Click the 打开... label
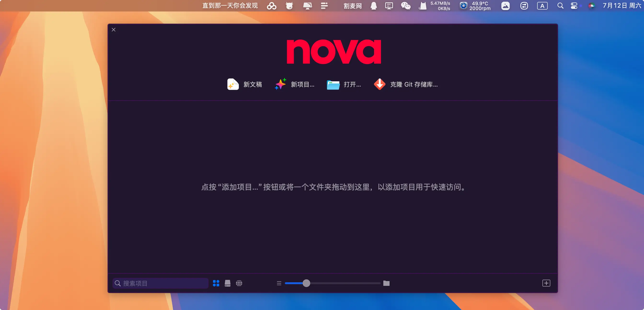Image resolution: width=644 pixels, height=310 pixels. pyautogui.click(x=352, y=85)
